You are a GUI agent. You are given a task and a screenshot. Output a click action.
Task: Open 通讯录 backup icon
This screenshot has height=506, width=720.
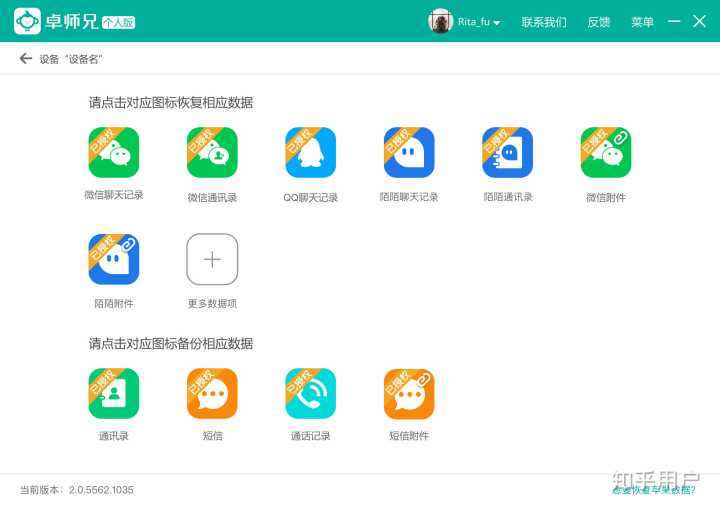pos(114,394)
